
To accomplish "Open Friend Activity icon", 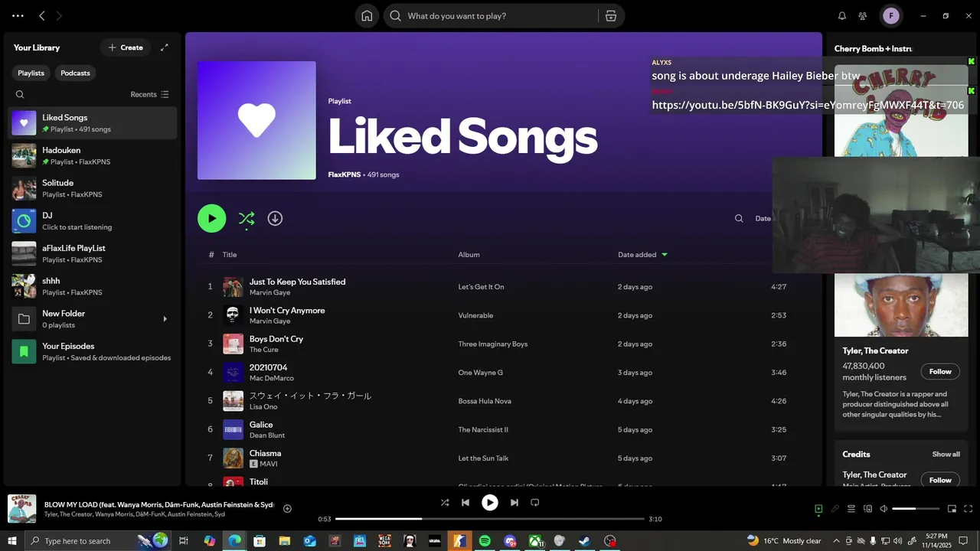I will pyautogui.click(x=863, y=16).
